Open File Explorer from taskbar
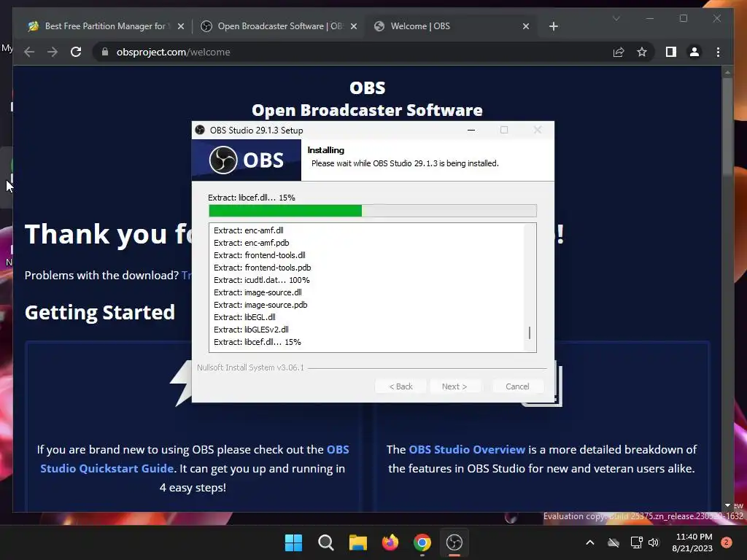The image size is (747, 560). coord(357,542)
